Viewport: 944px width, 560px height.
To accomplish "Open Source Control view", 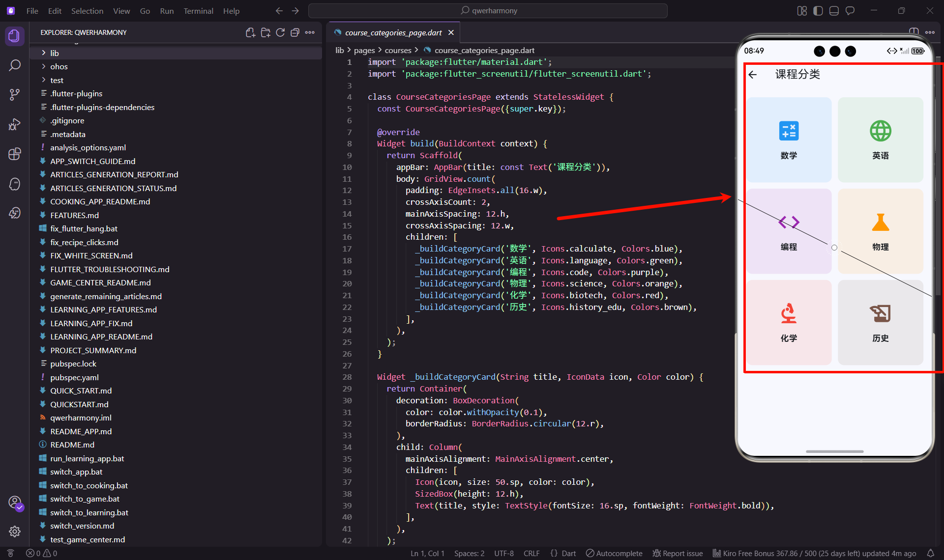I will [x=15, y=94].
